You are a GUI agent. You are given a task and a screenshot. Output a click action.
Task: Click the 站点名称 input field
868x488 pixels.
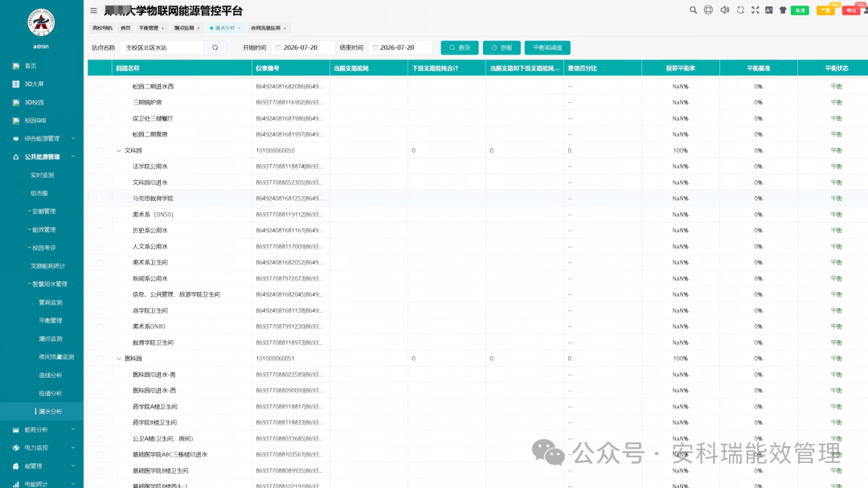pyautogui.click(x=162, y=47)
